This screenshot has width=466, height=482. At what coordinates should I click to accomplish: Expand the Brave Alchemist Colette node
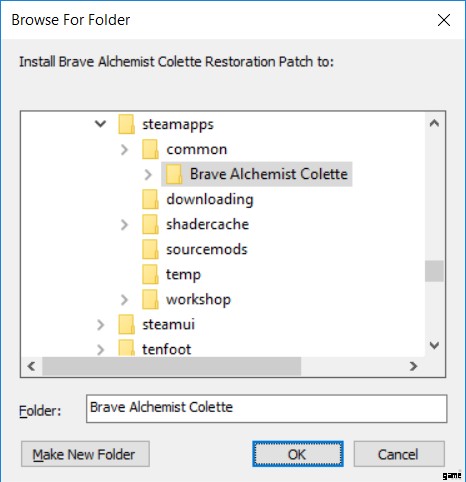[x=148, y=174]
